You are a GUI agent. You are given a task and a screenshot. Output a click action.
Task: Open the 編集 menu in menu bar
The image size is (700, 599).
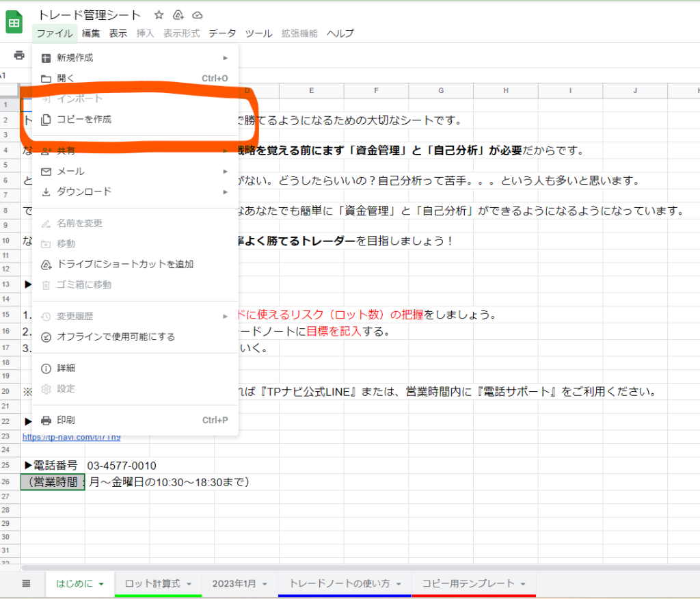[x=91, y=34]
